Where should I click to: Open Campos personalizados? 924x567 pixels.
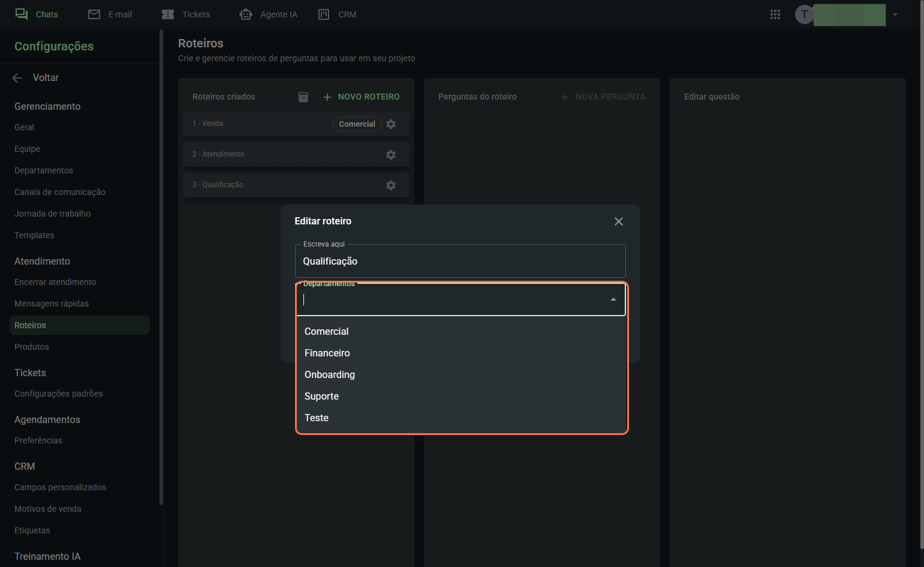pos(61,487)
